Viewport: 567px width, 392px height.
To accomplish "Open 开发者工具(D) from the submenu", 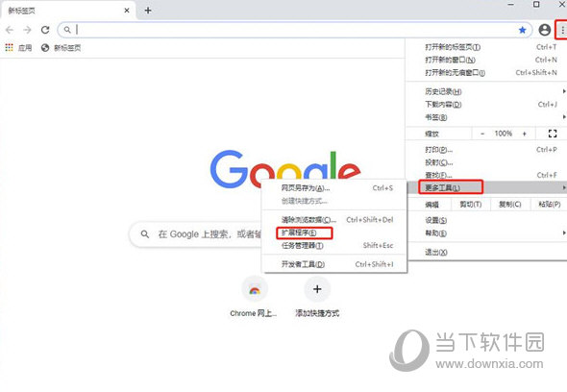I will (334, 264).
